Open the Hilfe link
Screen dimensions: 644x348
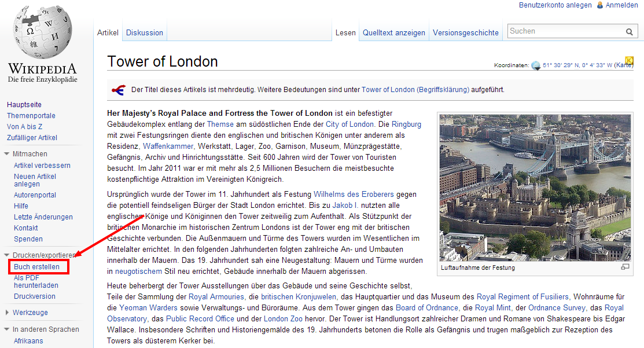[x=21, y=206]
